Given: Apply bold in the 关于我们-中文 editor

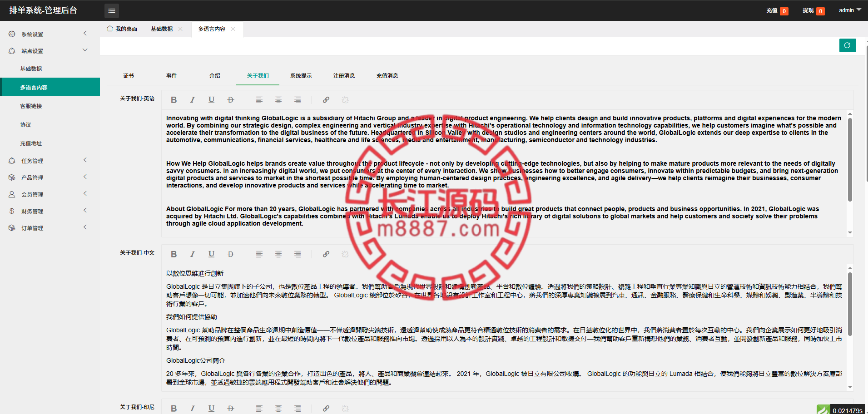Looking at the screenshot, I should click(x=174, y=254).
